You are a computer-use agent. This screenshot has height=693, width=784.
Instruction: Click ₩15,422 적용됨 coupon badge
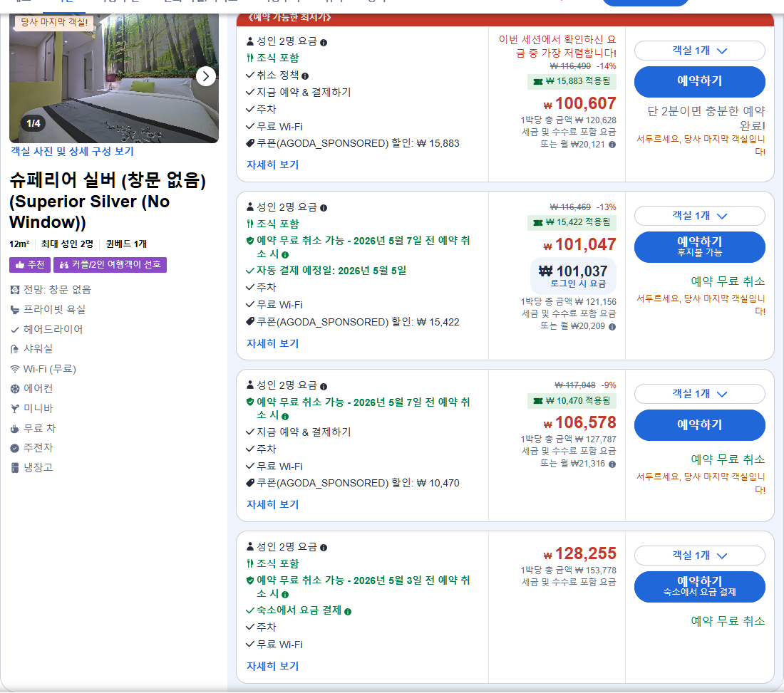tap(572, 222)
